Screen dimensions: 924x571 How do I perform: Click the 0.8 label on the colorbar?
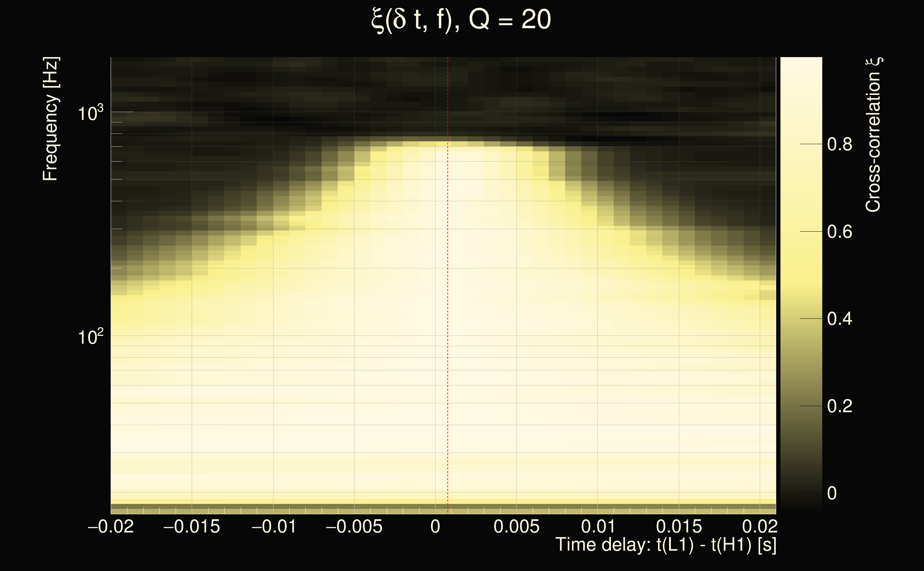839,144
